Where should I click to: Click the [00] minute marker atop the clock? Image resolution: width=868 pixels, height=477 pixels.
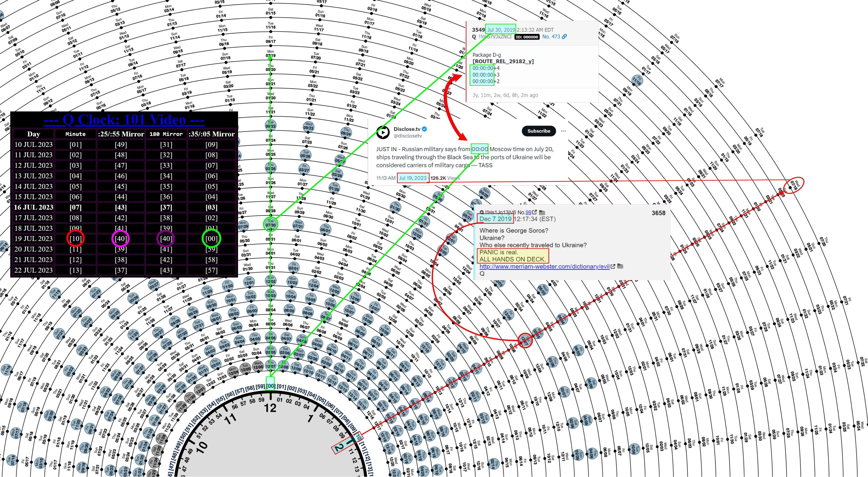click(x=271, y=386)
